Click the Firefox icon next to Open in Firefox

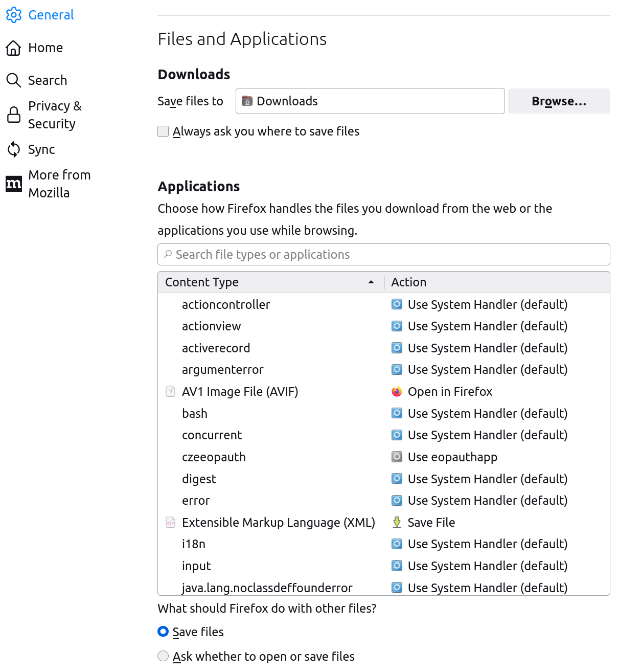[397, 391]
